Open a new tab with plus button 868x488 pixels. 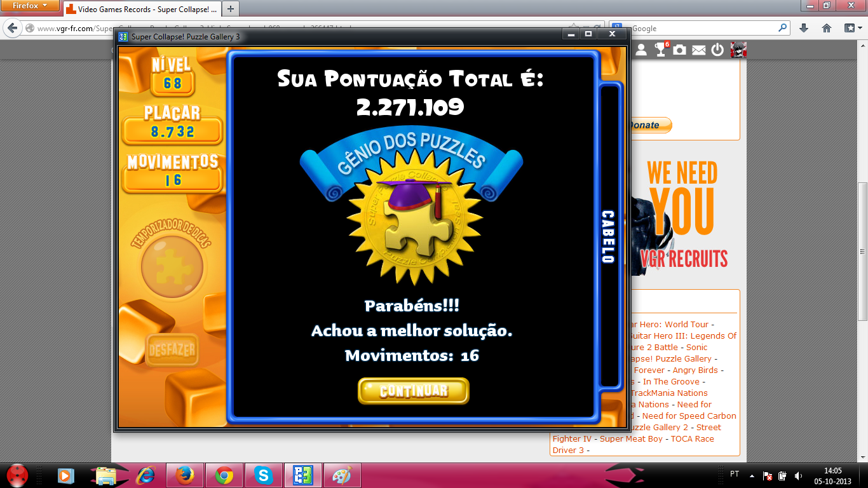[x=230, y=9]
